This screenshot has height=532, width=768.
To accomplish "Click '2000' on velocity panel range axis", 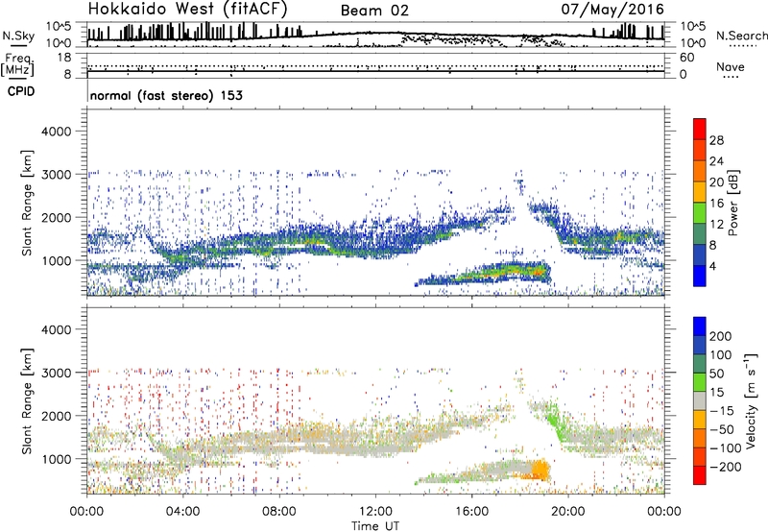I will coord(57,416).
